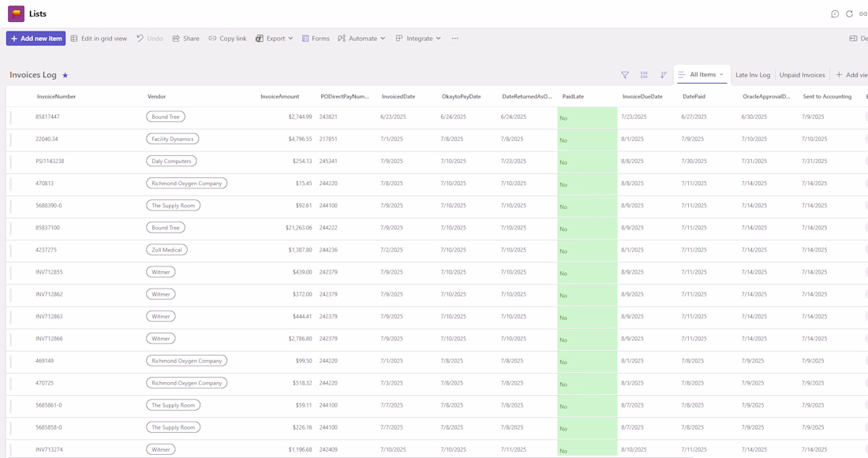Click the invoiced date 6/23/2025

tap(393, 117)
